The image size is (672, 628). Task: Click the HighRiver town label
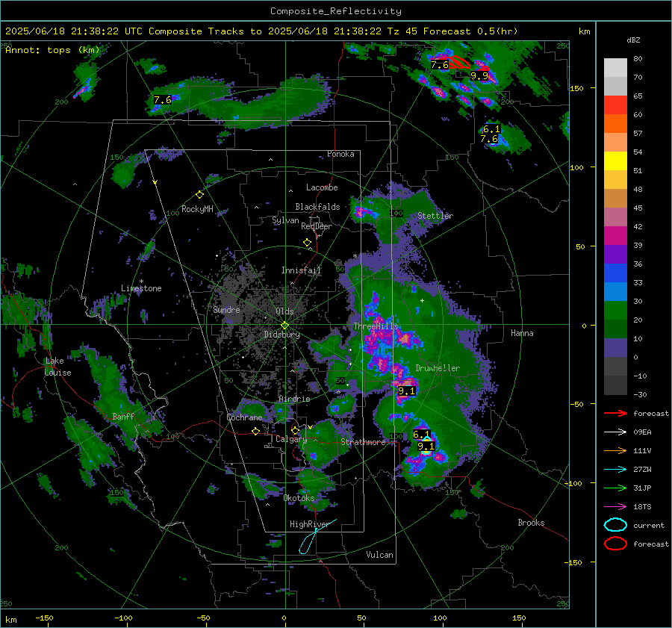309,524
